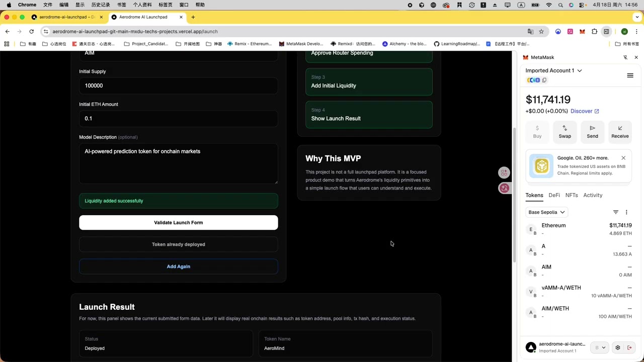Unpin the MetaMask side panel
644x362 pixels.
(625, 57)
